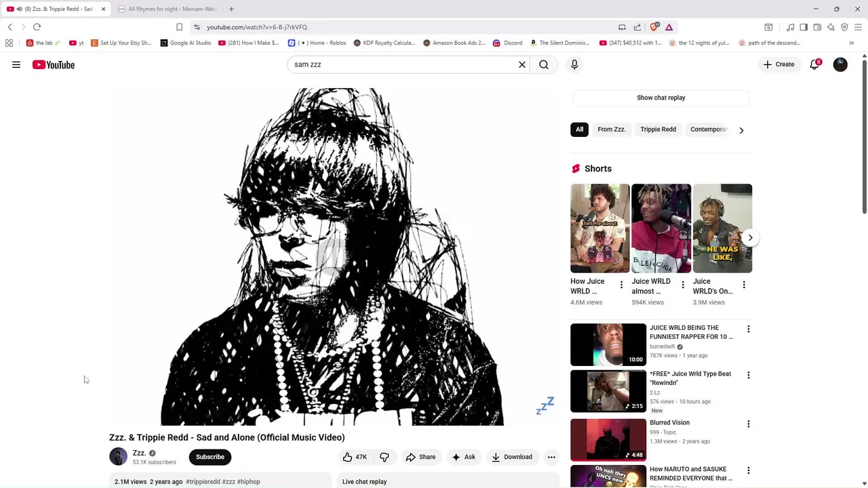This screenshot has height=488, width=868.
Task: Like the video with thumbs up
Action: coord(355,457)
